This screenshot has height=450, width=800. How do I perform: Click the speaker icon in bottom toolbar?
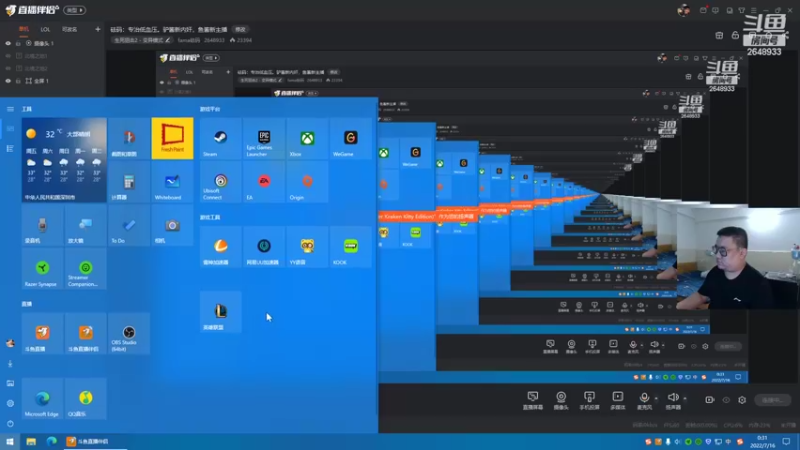coord(673,398)
